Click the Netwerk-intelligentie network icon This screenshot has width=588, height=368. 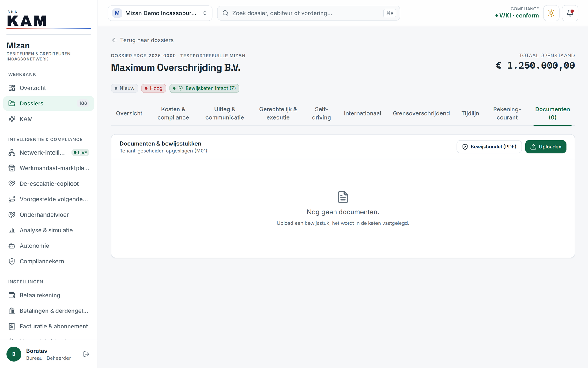12,152
